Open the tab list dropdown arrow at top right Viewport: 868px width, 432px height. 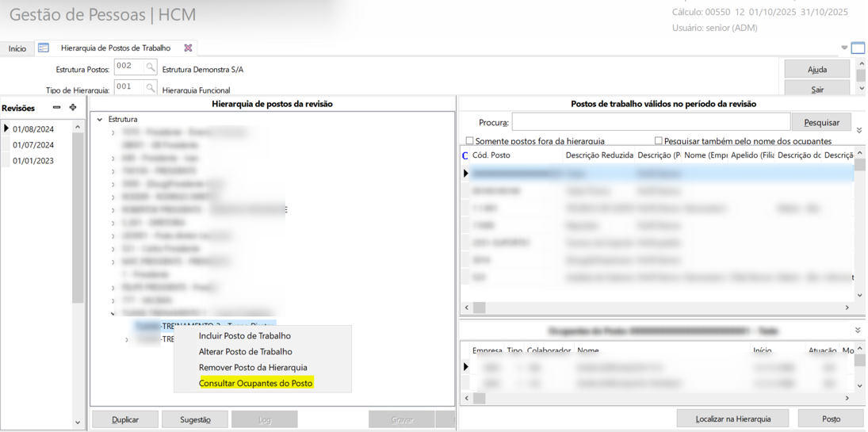click(x=844, y=48)
